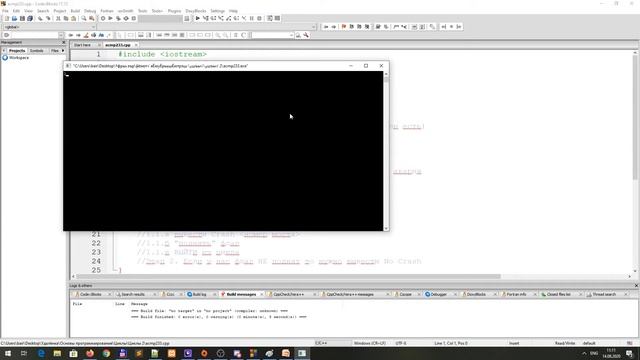
Task: Switch to the Start here tab
Action: pyautogui.click(x=82, y=45)
